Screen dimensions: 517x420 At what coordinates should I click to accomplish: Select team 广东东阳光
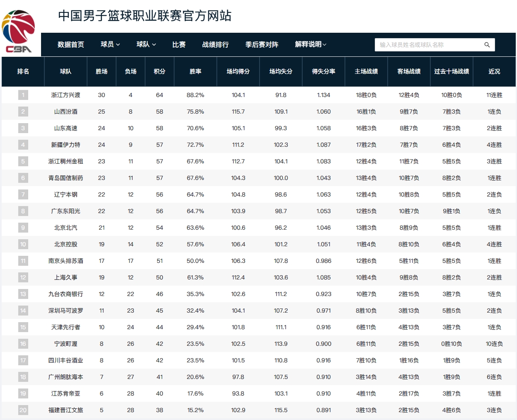[x=66, y=211]
